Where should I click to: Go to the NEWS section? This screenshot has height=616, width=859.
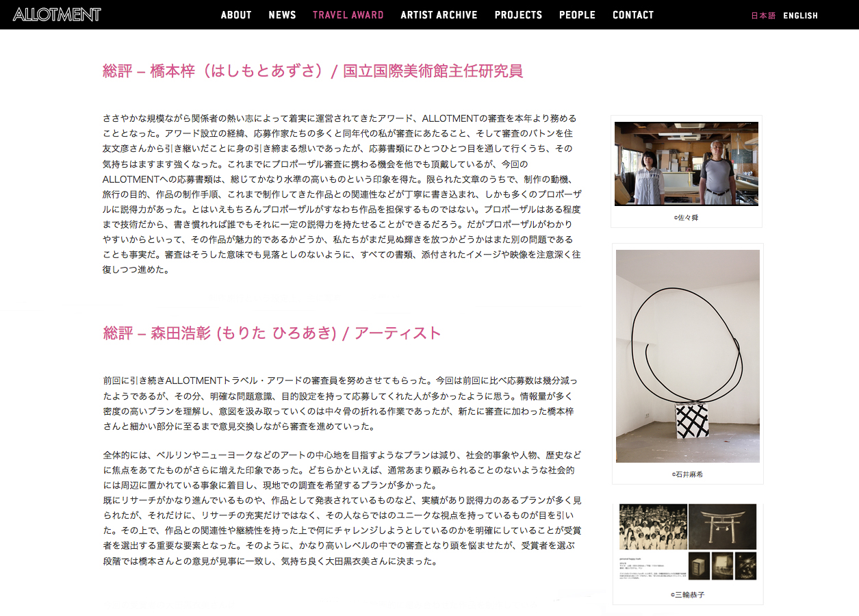282,15
